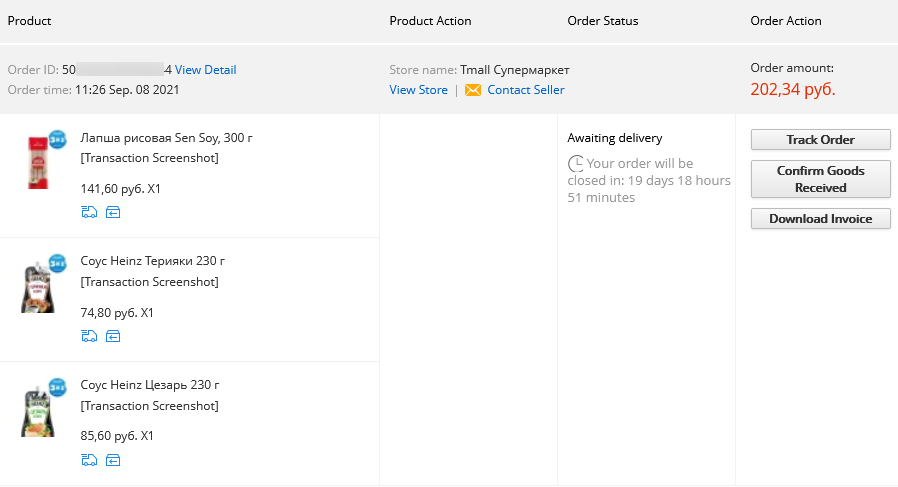Click the envelope icon beside Contact Seller
This screenshot has width=898, height=487.
pyautogui.click(x=472, y=90)
